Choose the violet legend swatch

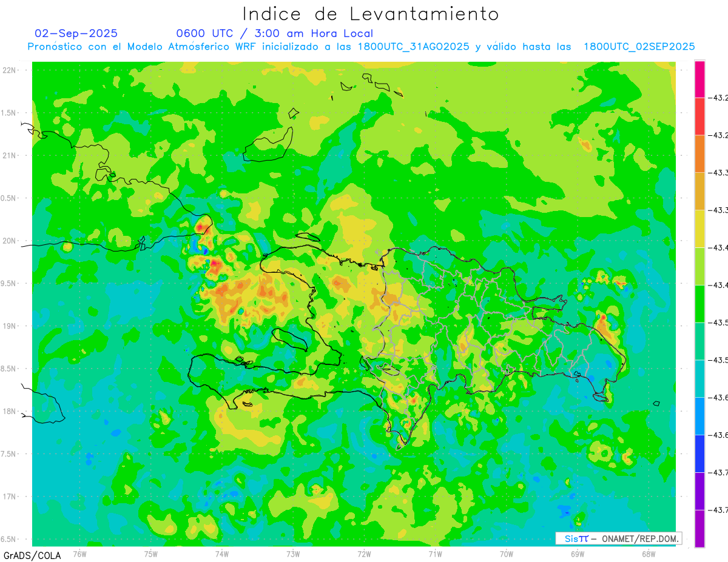click(699, 491)
